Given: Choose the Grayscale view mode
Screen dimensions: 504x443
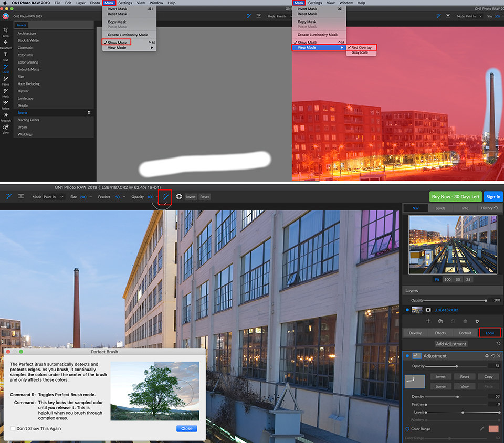Looking at the screenshot, I should (360, 52).
